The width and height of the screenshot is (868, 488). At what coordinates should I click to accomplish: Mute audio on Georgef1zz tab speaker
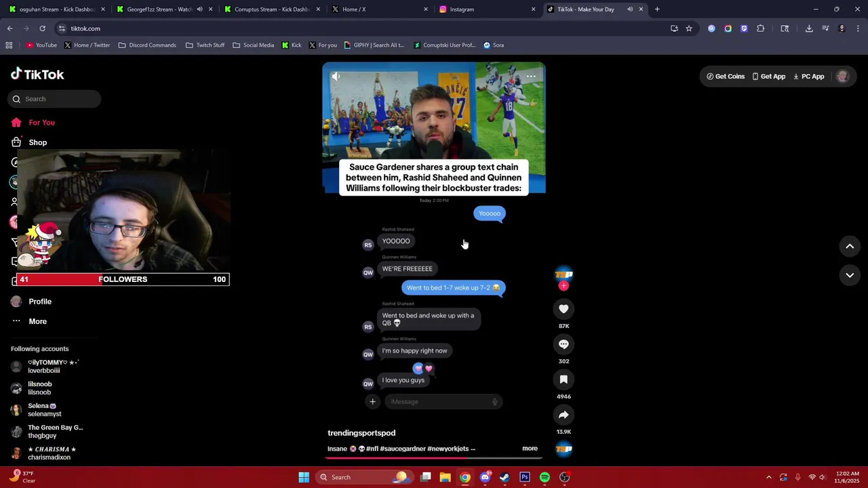[x=199, y=9]
